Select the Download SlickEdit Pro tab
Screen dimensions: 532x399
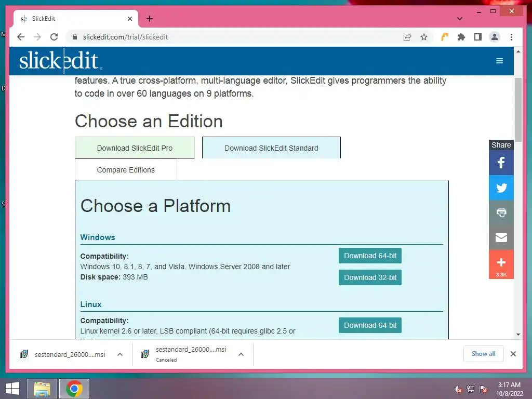tap(135, 148)
